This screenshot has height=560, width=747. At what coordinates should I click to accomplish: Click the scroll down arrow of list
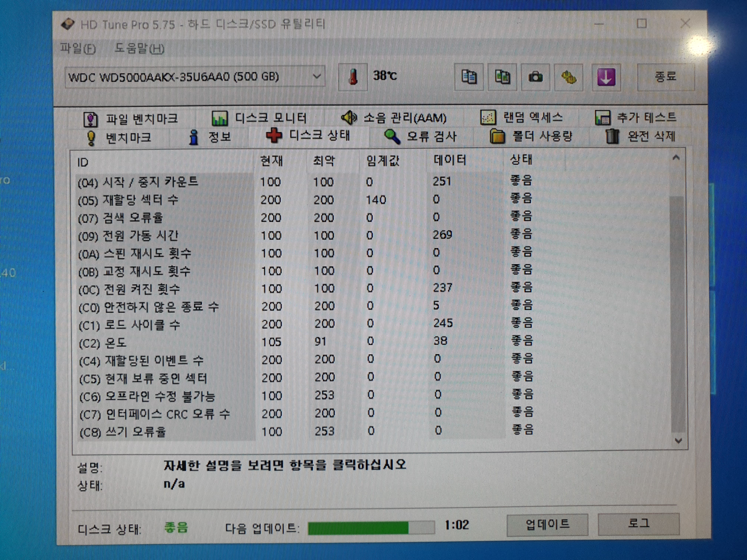tap(678, 441)
